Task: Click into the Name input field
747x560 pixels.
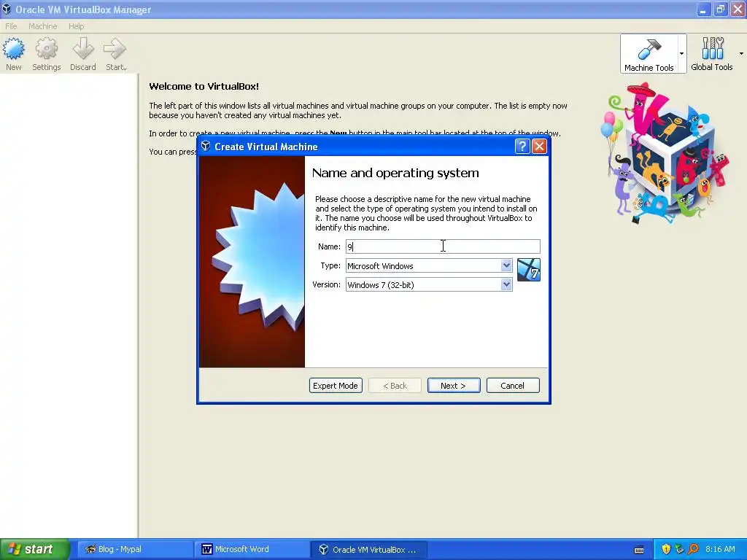Action: click(x=443, y=246)
